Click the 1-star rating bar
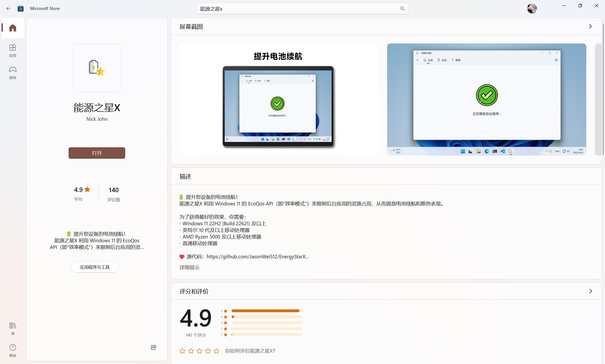 (x=267, y=334)
